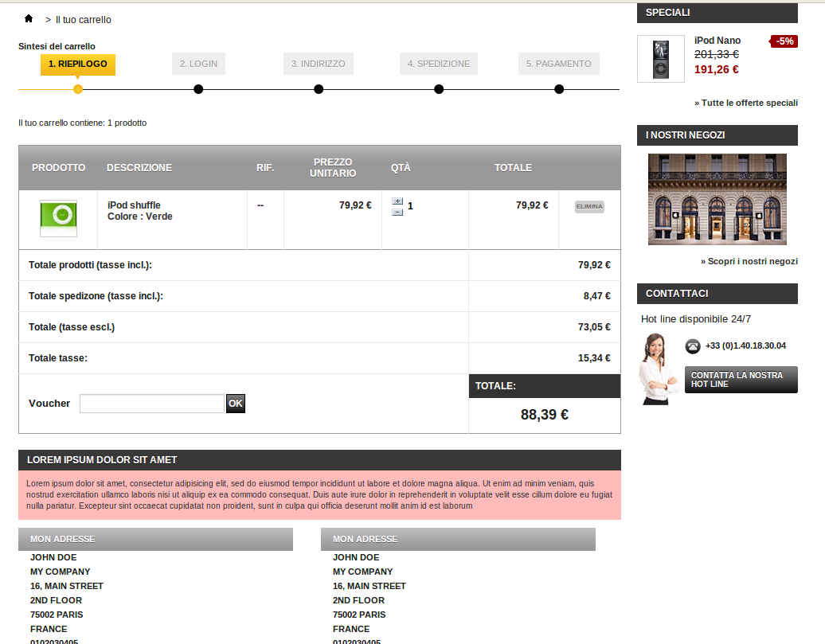Click the -5% discount badge
825x644 pixels.
[x=784, y=41]
